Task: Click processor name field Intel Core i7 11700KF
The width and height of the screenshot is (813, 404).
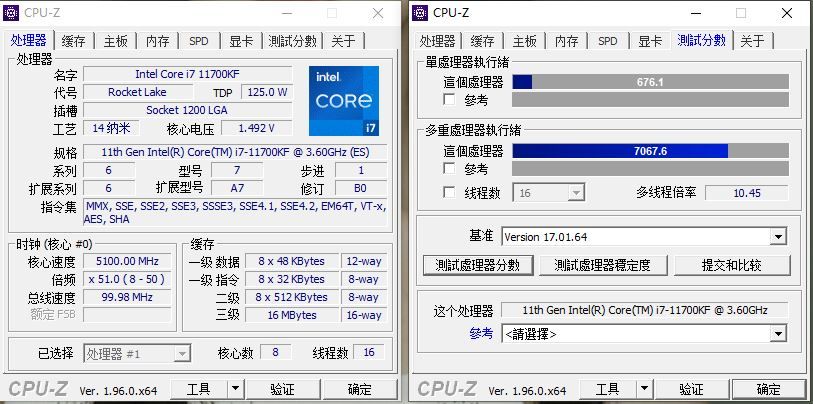Action: (188, 74)
